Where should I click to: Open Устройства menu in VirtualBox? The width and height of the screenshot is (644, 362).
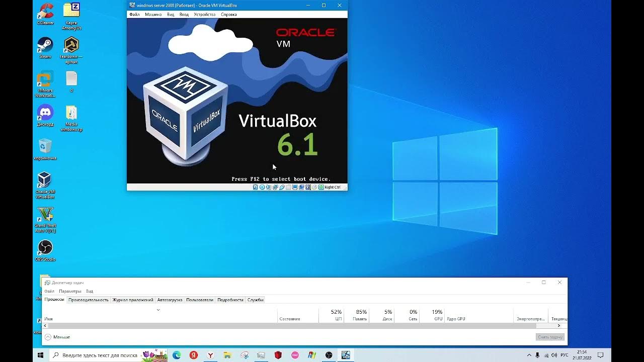pyautogui.click(x=205, y=15)
